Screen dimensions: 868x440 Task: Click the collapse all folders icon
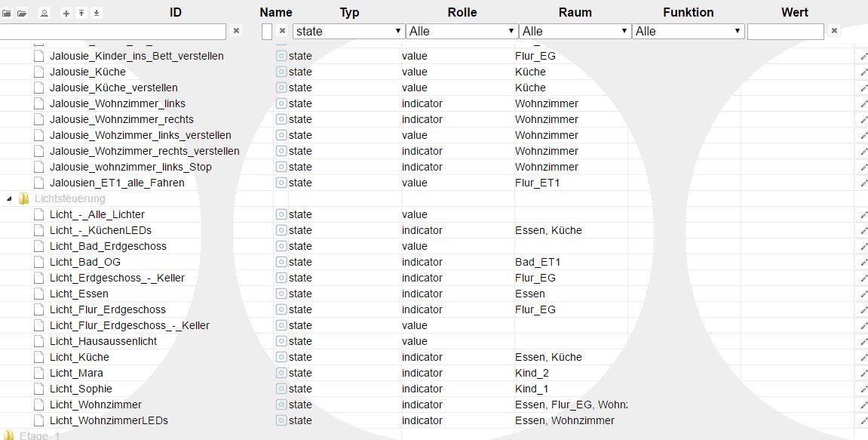coord(7,13)
